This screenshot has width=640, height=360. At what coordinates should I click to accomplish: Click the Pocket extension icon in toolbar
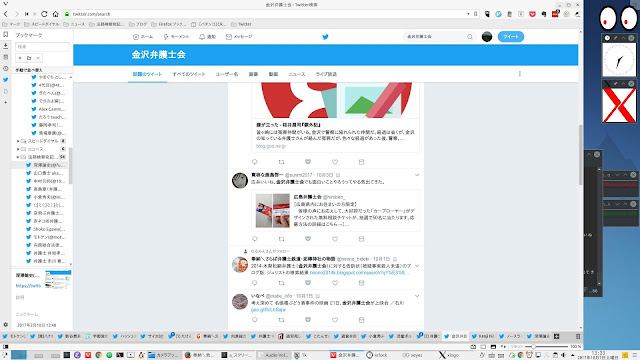532,14
